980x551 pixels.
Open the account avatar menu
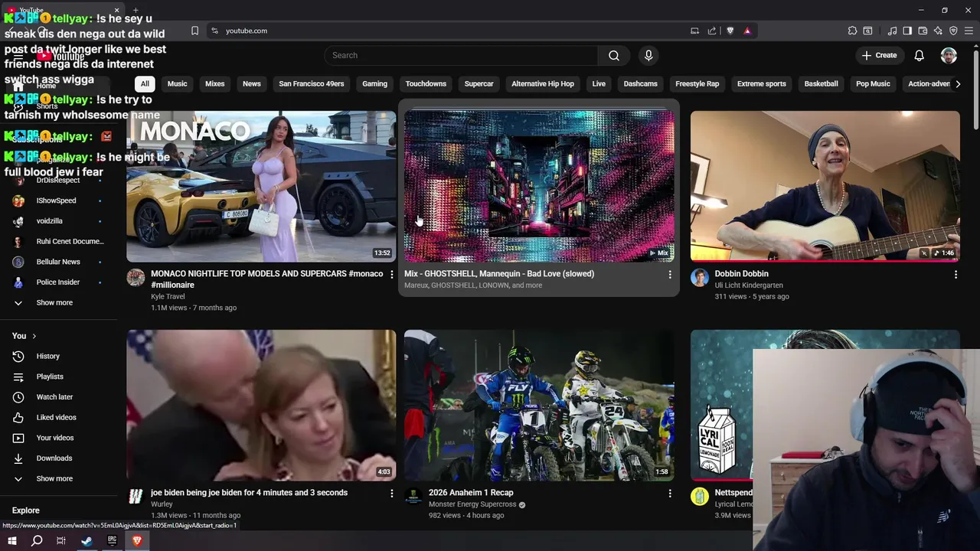[x=949, y=55]
